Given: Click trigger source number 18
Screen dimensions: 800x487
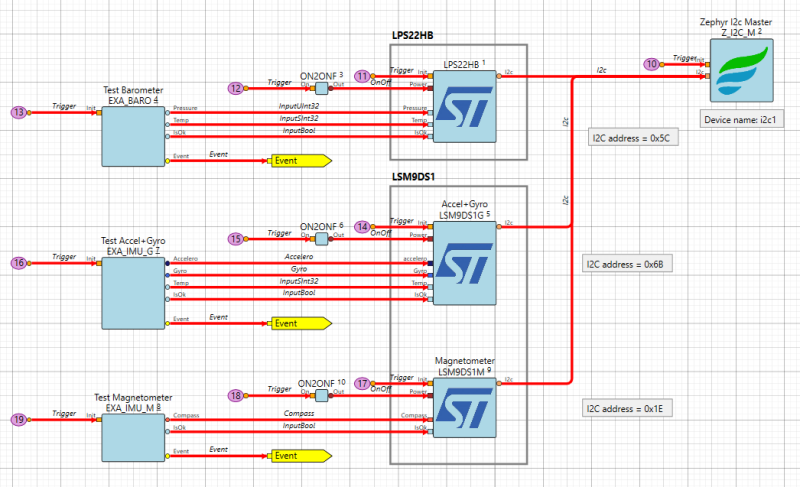Looking at the screenshot, I should [x=235, y=395].
